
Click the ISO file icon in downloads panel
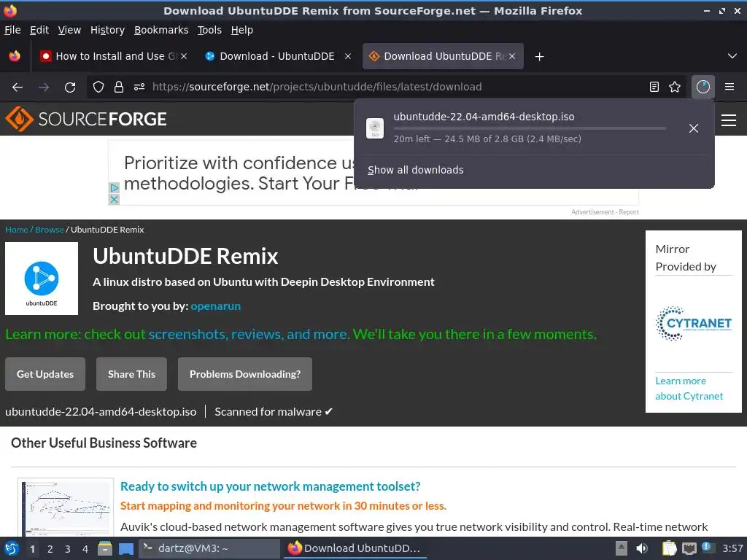(375, 128)
